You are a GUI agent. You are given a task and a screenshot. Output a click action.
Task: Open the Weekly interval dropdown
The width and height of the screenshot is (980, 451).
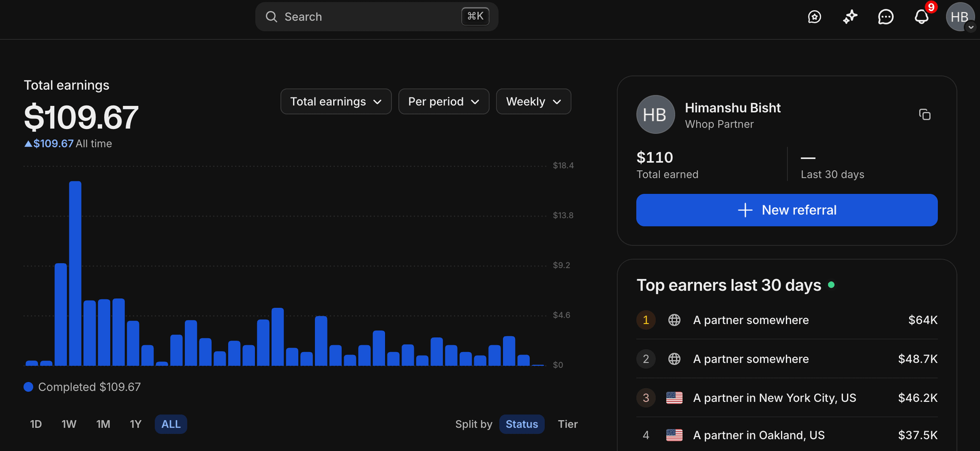[534, 101]
